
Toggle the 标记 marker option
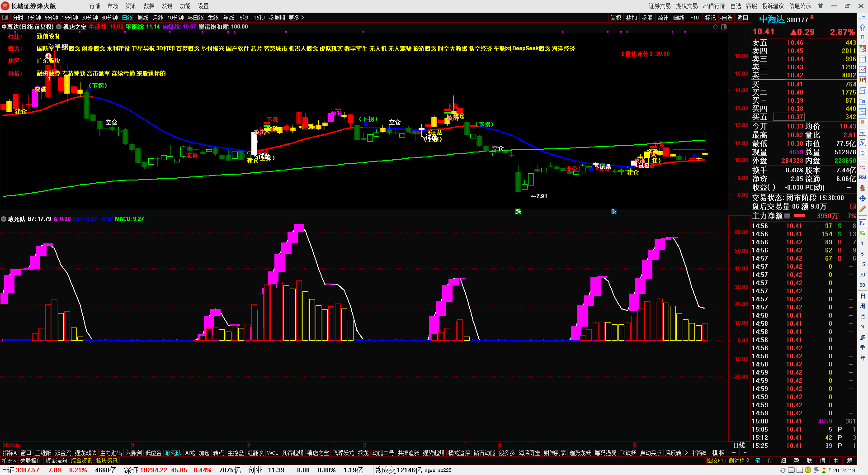[x=710, y=18]
